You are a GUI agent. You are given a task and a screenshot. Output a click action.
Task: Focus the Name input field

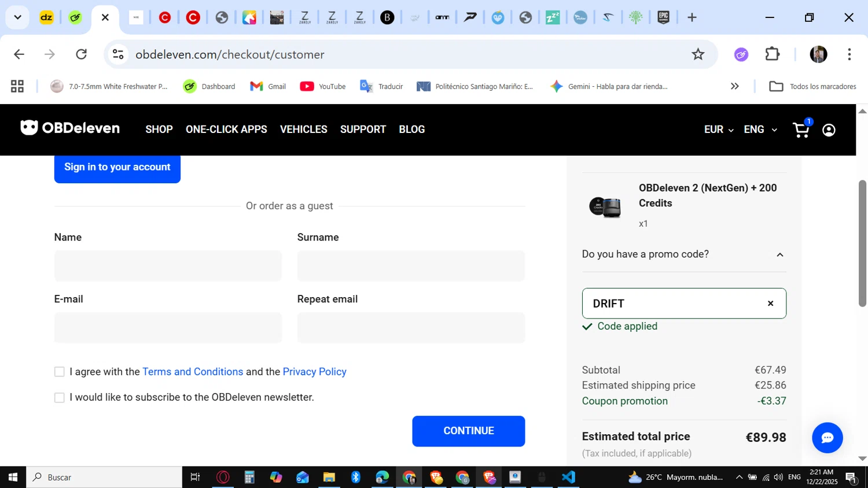(168, 266)
